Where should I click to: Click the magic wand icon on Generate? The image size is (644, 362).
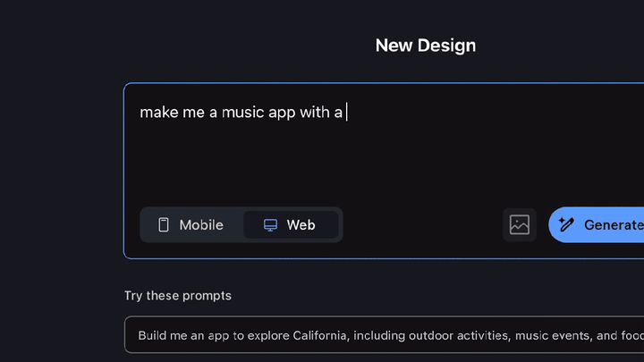(566, 224)
